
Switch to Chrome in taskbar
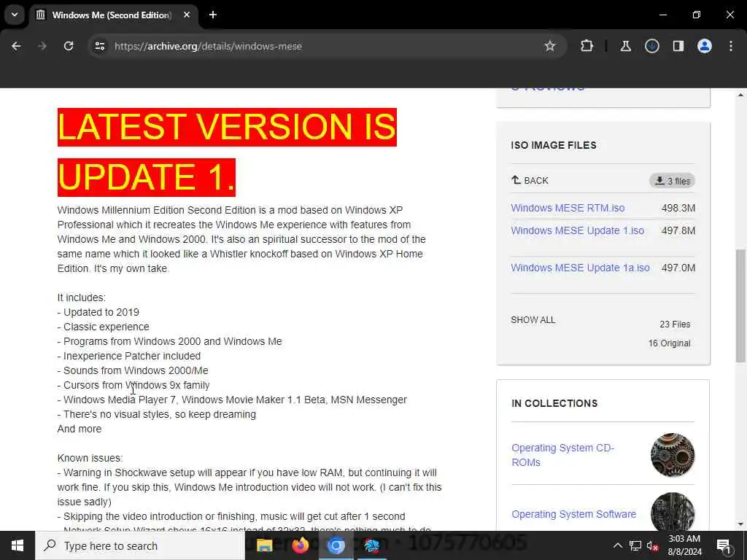(x=336, y=545)
